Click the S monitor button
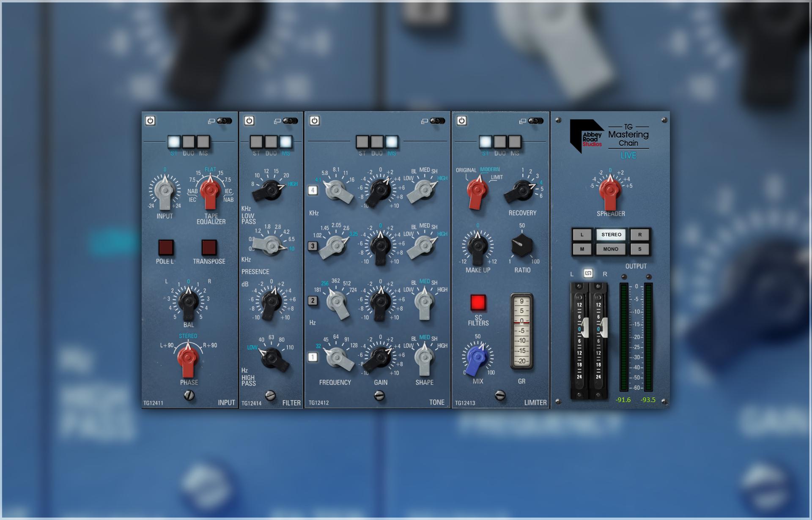This screenshot has height=520, width=812. [639, 249]
